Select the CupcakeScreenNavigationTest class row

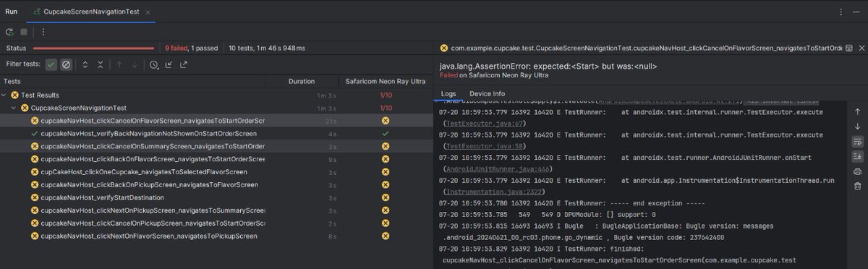(216, 108)
